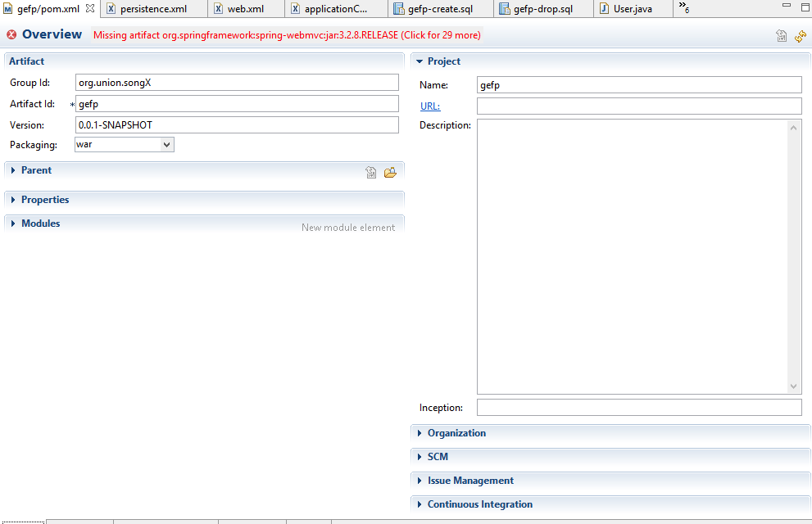Show the hidden editor tabs list

click(683, 7)
